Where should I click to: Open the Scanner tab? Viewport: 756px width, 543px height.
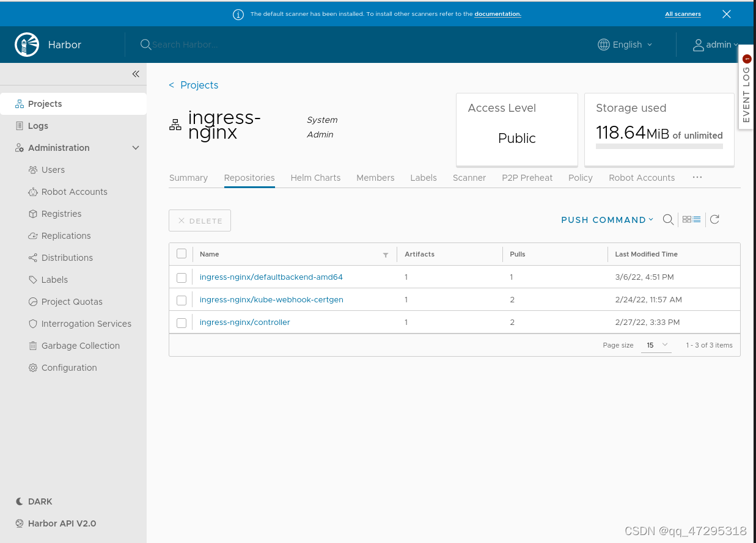click(469, 178)
